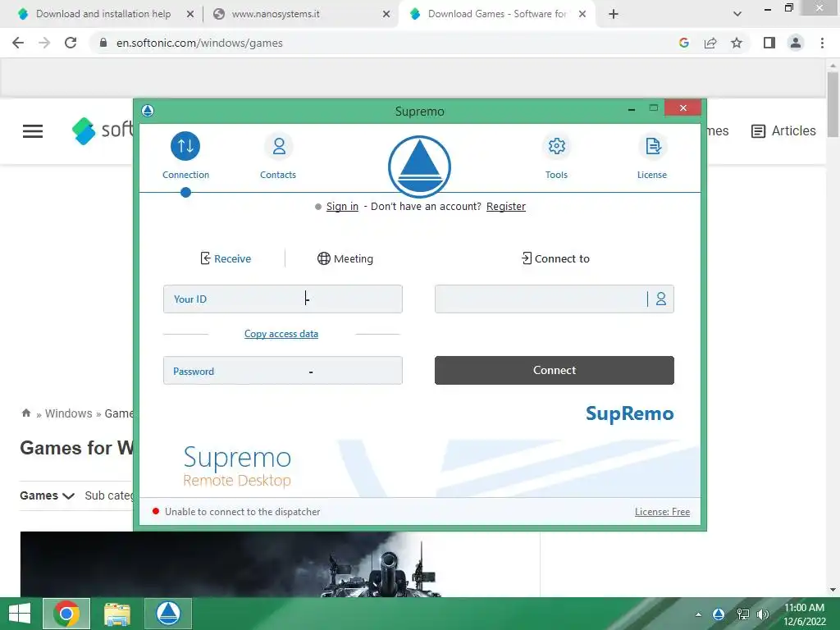This screenshot has width=840, height=630.
Task: Click the License: Free link
Action: pyautogui.click(x=662, y=512)
